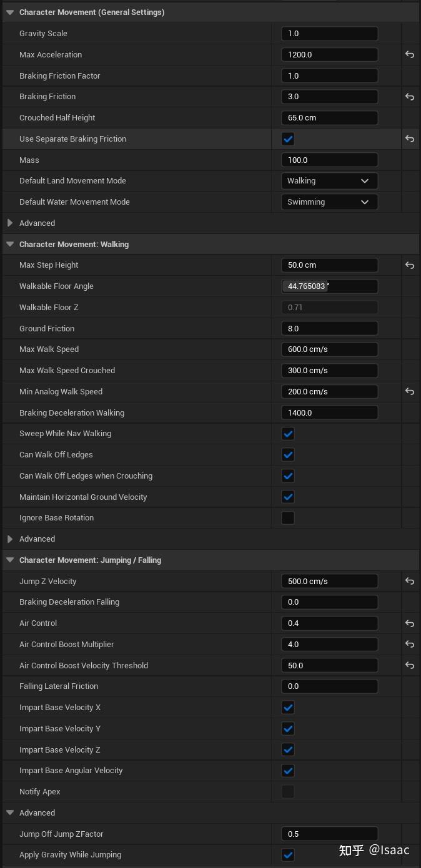Open Default Water Movement Mode dropdown
The image size is (421, 868).
click(329, 202)
